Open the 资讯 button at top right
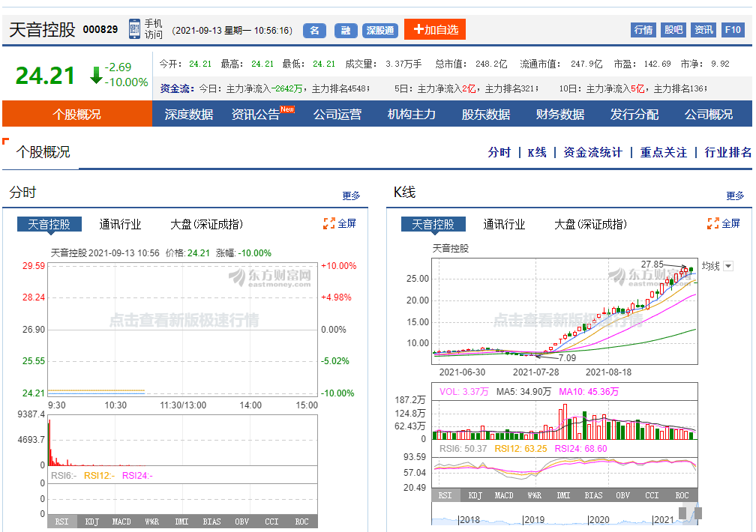Viewport: 756px width, 532px height. 703,30
